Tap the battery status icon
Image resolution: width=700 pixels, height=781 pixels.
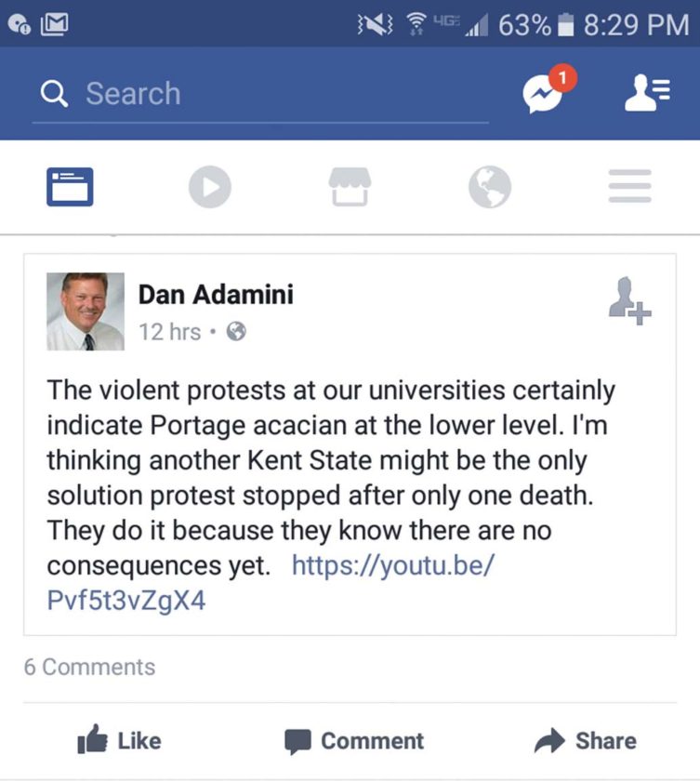[564, 25]
